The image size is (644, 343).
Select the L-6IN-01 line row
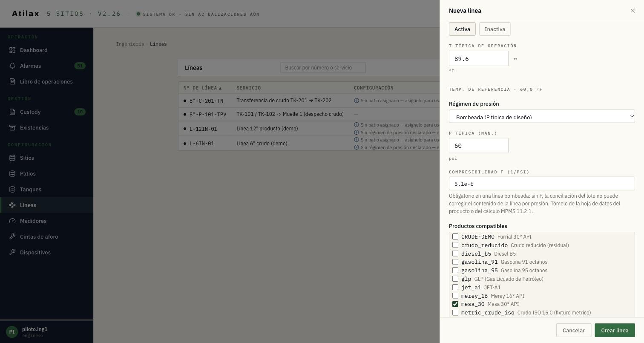click(x=309, y=144)
